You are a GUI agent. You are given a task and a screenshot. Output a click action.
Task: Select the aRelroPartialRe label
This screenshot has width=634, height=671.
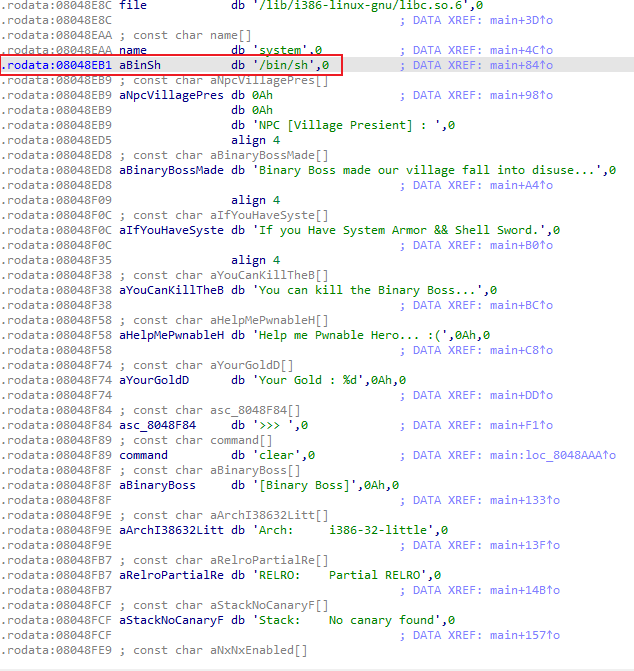point(171,575)
